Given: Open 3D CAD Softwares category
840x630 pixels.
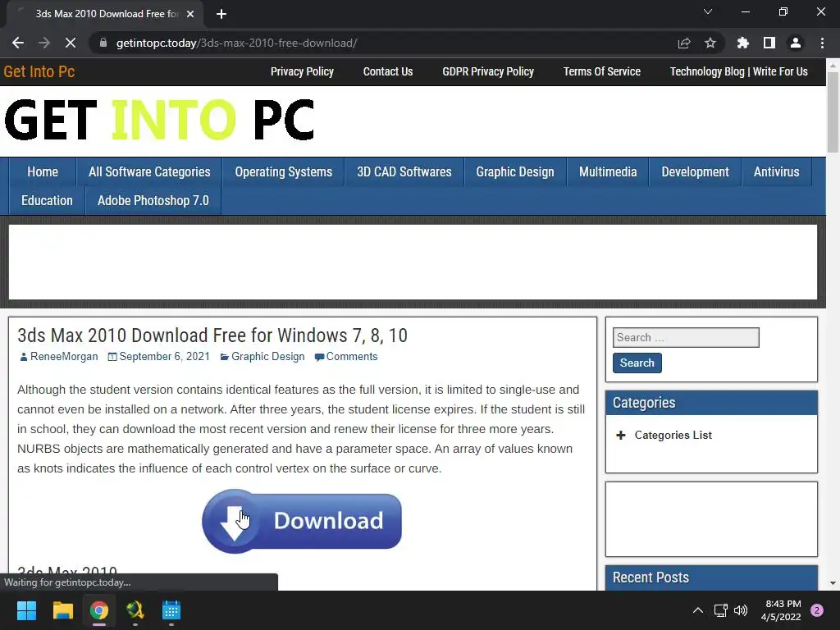Looking at the screenshot, I should [x=404, y=172].
